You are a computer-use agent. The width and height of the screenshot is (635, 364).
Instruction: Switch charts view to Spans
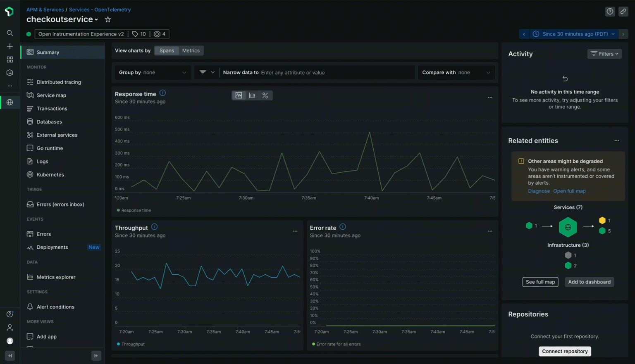pyautogui.click(x=167, y=50)
